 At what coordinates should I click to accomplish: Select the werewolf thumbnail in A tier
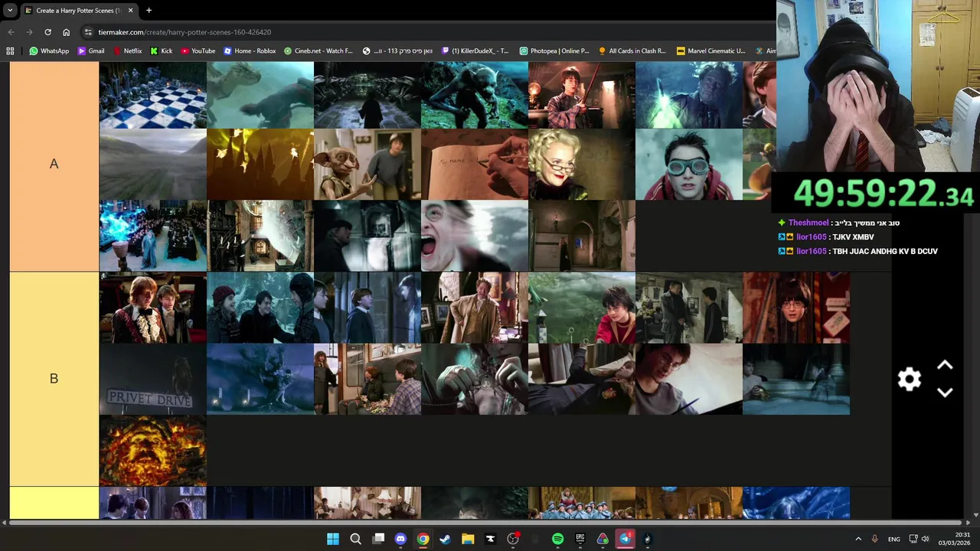[x=475, y=95]
